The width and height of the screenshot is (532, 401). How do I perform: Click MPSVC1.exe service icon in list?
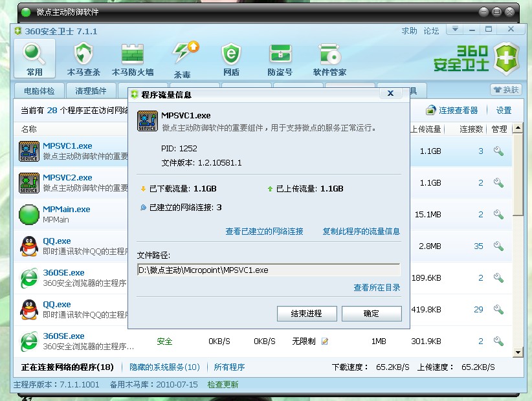(x=29, y=151)
